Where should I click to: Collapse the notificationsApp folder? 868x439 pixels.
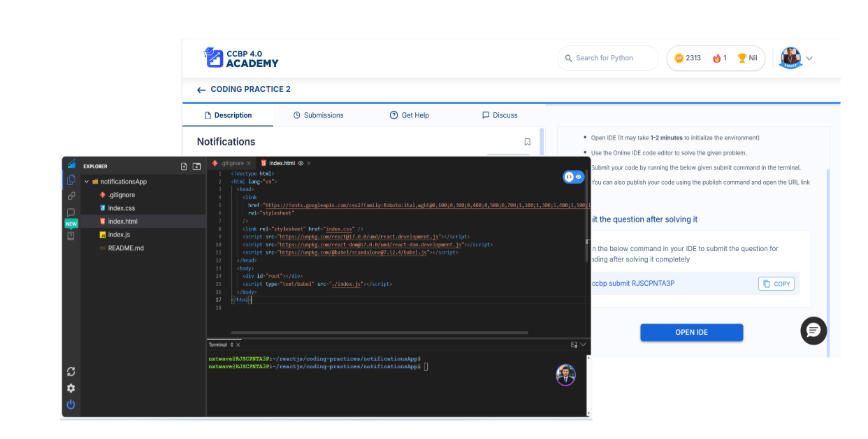pyautogui.click(x=86, y=182)
